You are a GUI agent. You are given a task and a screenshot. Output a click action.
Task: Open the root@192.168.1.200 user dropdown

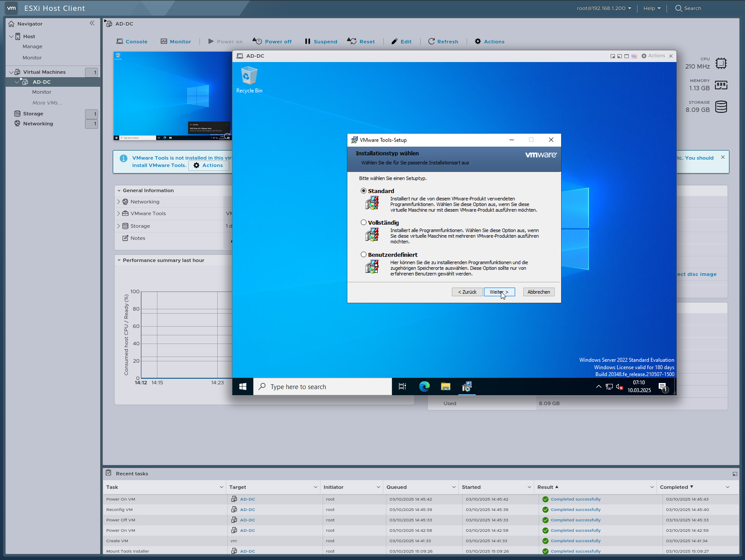603,8
